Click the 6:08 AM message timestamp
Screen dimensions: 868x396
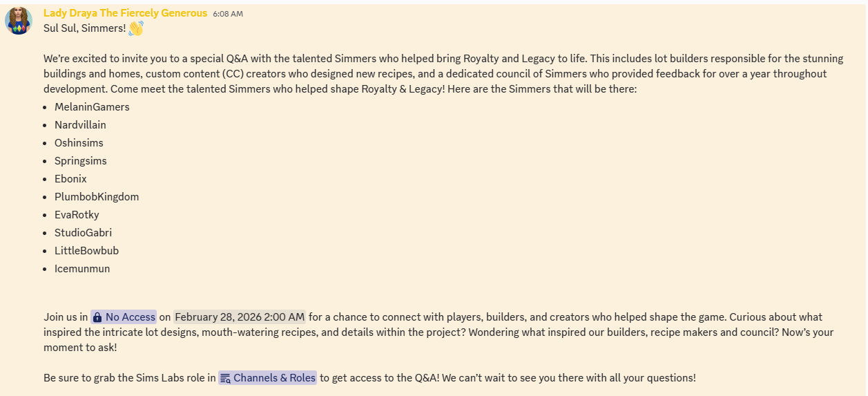[x=228, y=14]
